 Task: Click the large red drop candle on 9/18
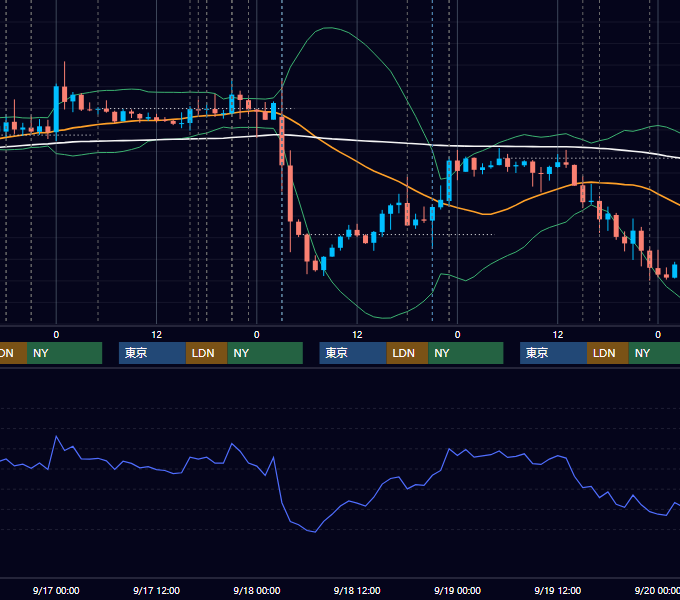coord(290,193)
